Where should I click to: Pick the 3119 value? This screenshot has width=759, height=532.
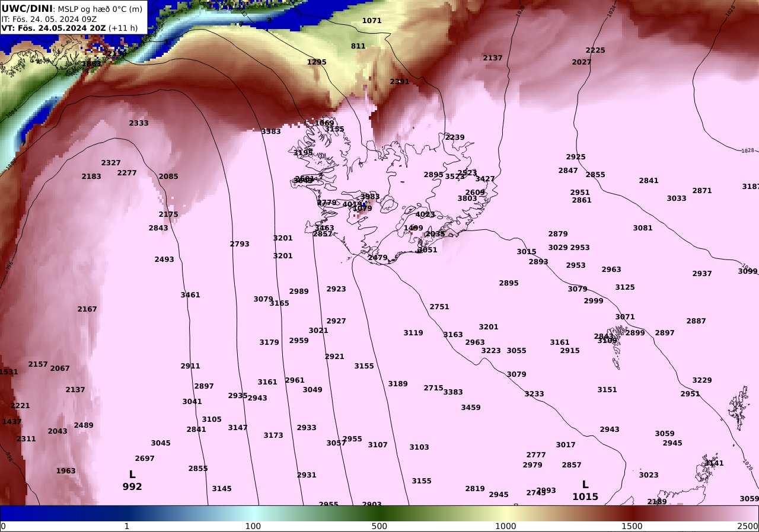click(x=413, y=333)
